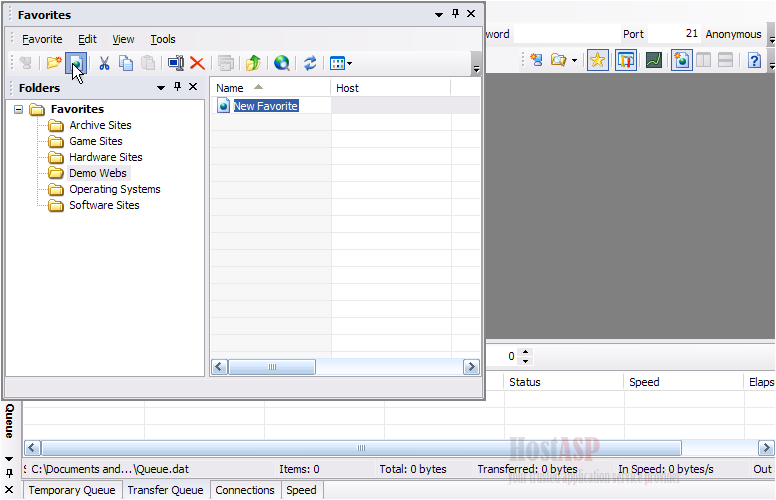Click the Properties windows icon in toolbar
Viewport: 776px width, 500px height.
coord(226,63)
